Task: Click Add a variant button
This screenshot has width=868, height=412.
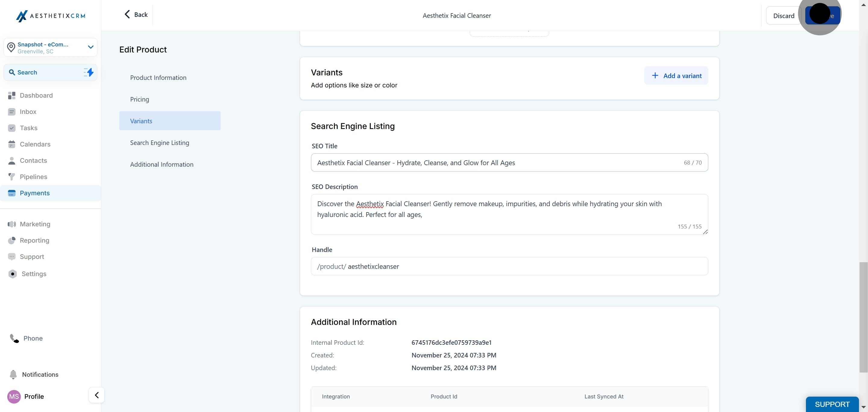Action: click(x=676, y=76)
